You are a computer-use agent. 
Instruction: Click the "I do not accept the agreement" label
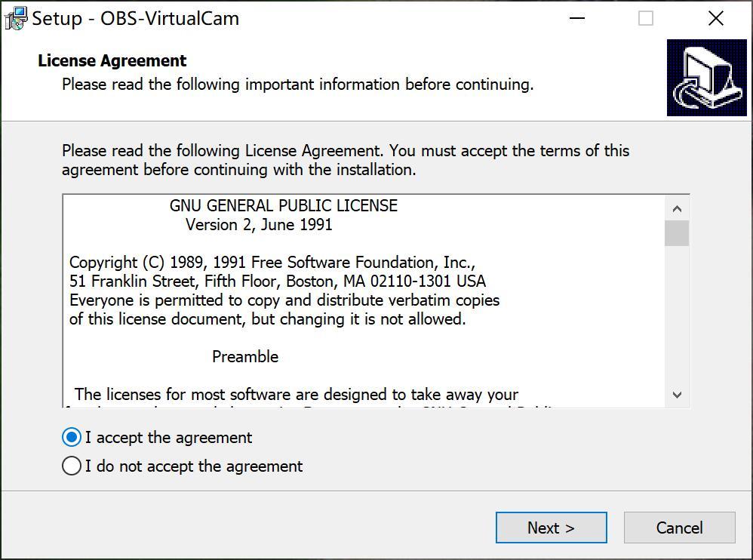pos(194,466)
